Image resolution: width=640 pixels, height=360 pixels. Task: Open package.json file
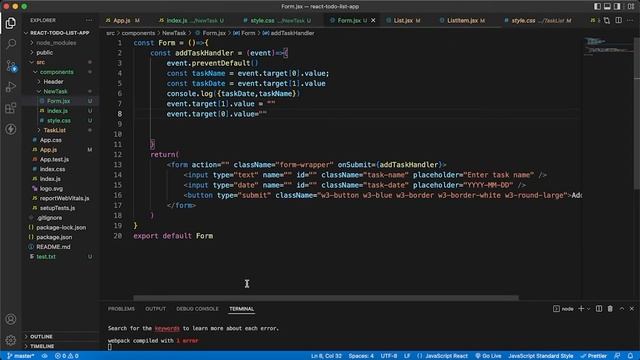click(x=54, y=237)
